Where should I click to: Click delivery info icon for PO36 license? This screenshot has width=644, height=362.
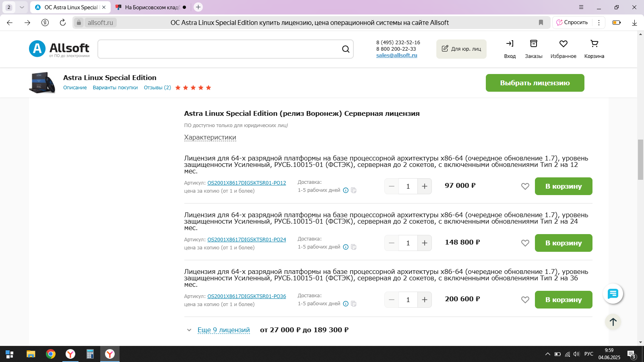point(346,304)
